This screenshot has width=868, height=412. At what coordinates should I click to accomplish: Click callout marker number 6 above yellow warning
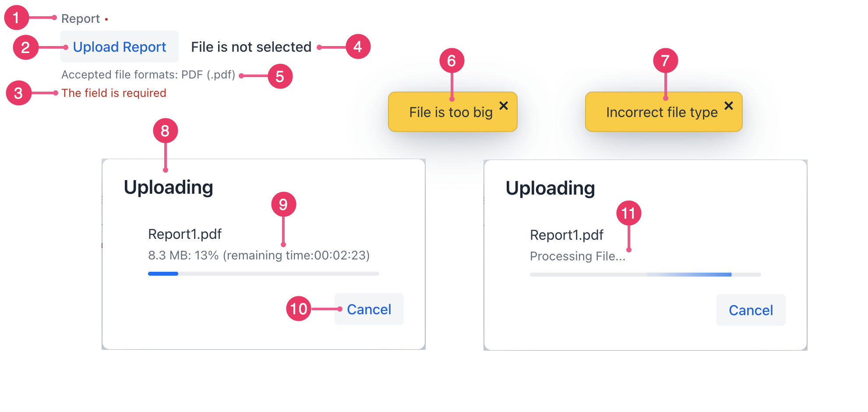(x=452, y=61)
